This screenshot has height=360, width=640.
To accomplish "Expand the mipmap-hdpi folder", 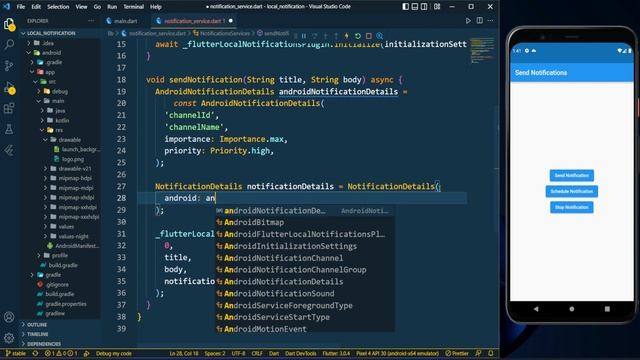I will (75, 178).
